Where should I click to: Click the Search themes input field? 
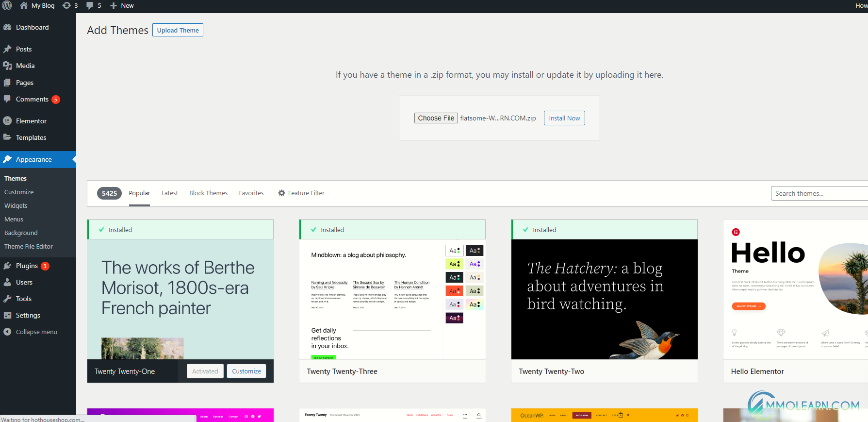pos(819,193)
